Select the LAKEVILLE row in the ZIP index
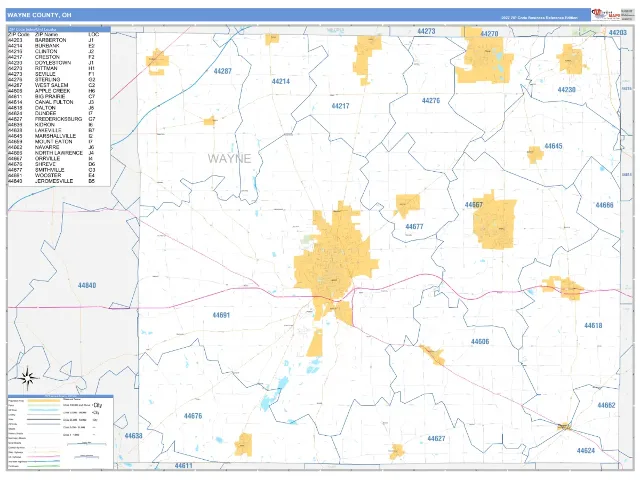Image resolution: width=640 pixels, height=480 pixels. [x=51, y=131]
